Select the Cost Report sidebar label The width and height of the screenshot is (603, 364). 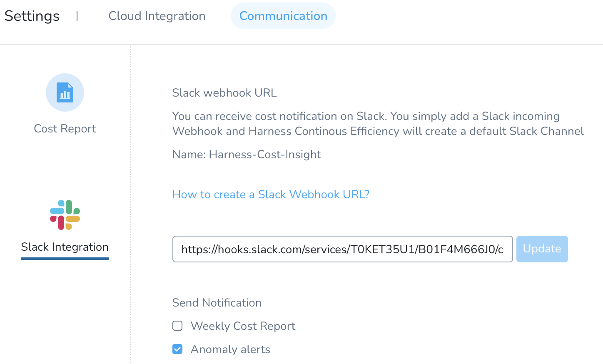[65, 128]
